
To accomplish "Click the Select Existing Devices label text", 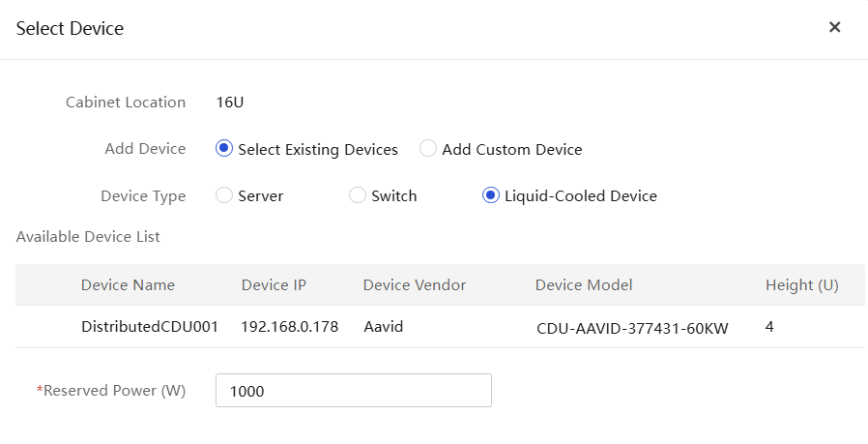I will pyautogui.click(x=318, y=150).
